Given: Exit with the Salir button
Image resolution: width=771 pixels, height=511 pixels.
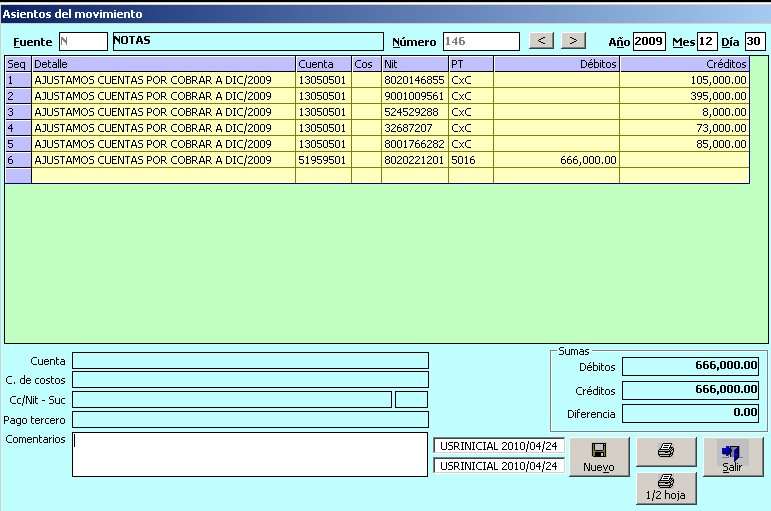Looking at the screenshot, I should tap(733, 457).
